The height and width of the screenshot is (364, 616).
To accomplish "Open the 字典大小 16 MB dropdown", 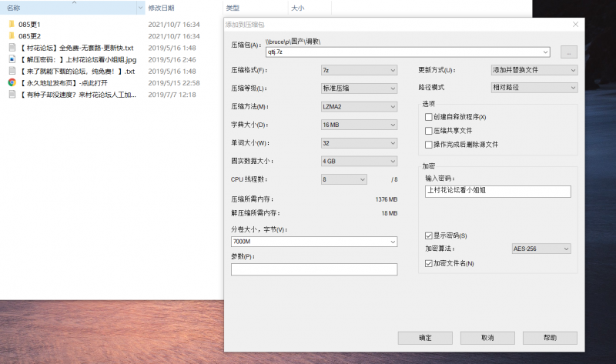I will [x=358, y=125].
